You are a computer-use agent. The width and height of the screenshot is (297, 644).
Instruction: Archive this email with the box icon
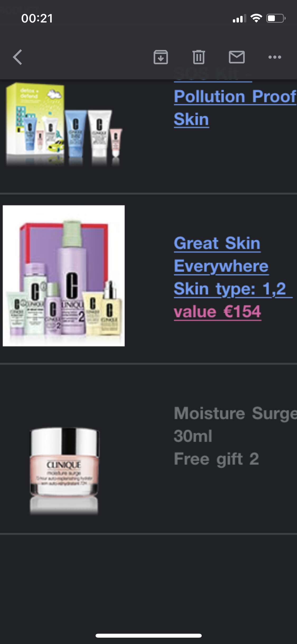point(161,57)
